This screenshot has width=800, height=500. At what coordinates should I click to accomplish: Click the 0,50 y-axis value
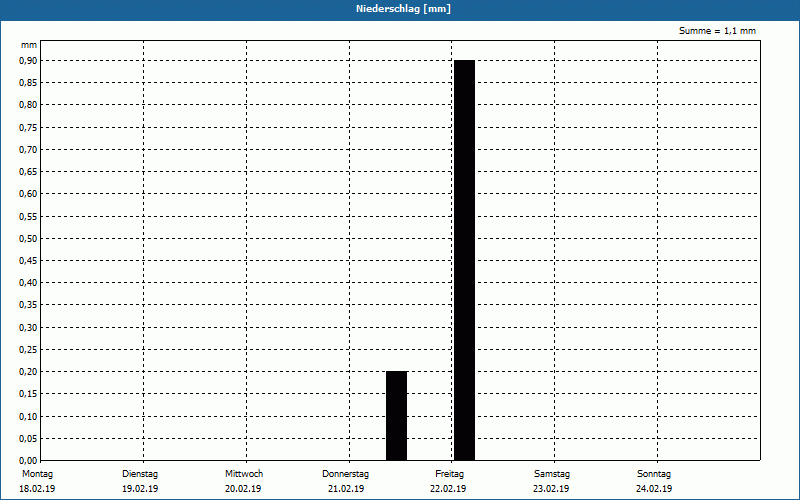28,239
